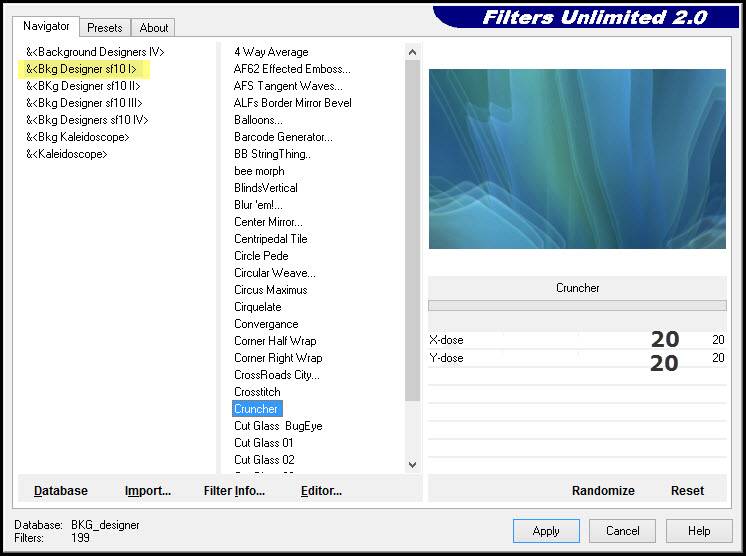
Task: Click the Import... button
Action: pos(147,491)
